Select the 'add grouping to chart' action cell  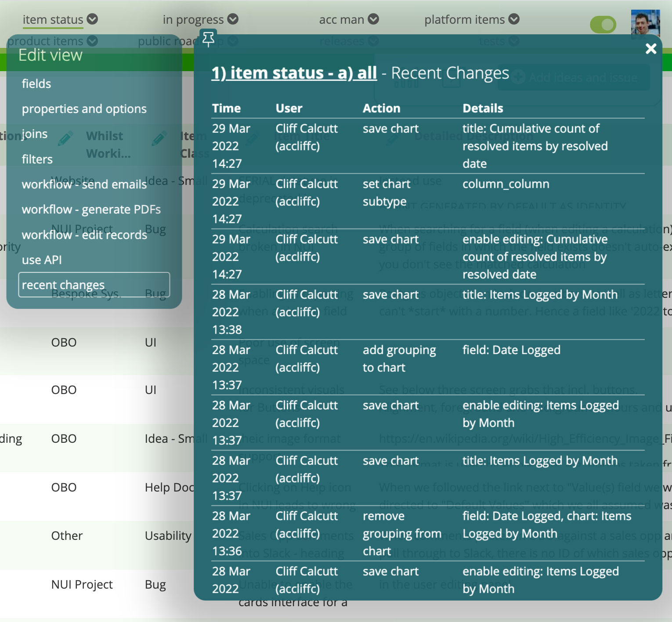click(399, 359)
